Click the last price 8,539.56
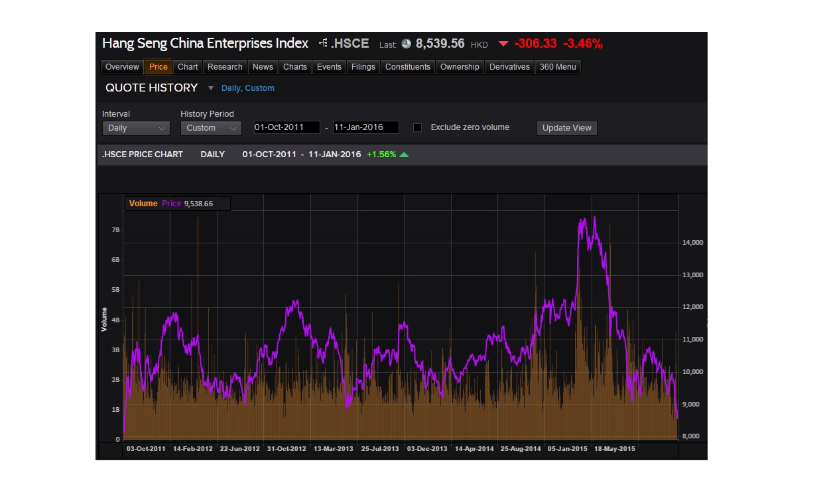Image resolution: width=827 pixels, height=504 pixels. [440, 44]
